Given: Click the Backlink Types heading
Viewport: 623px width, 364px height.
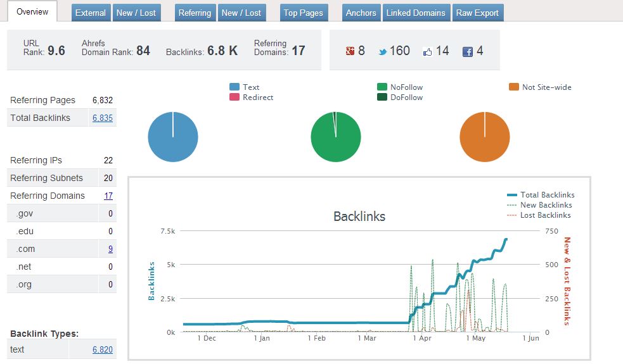Looking at the screenshot, I should coord(44,334).
